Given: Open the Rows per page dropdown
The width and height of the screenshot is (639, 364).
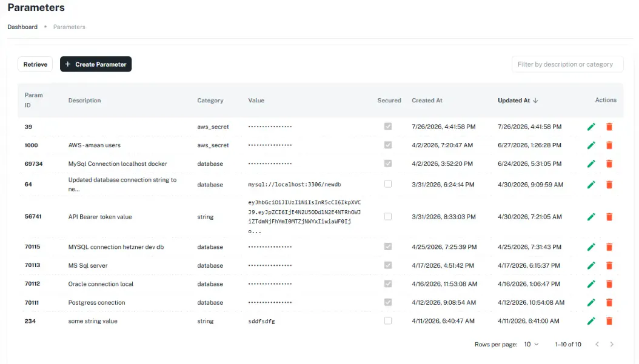Looking at the screenshot, I should click(x=531, y=344).
